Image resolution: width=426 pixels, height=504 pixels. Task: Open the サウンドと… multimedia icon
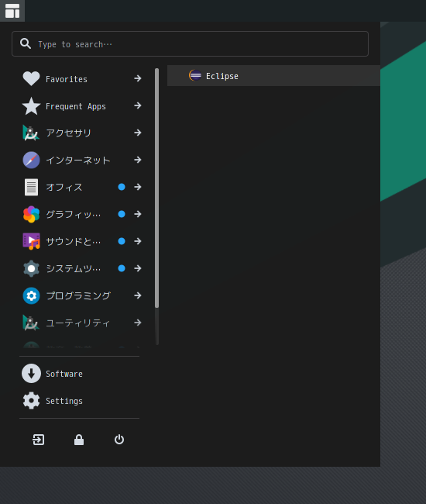point(31,241)
